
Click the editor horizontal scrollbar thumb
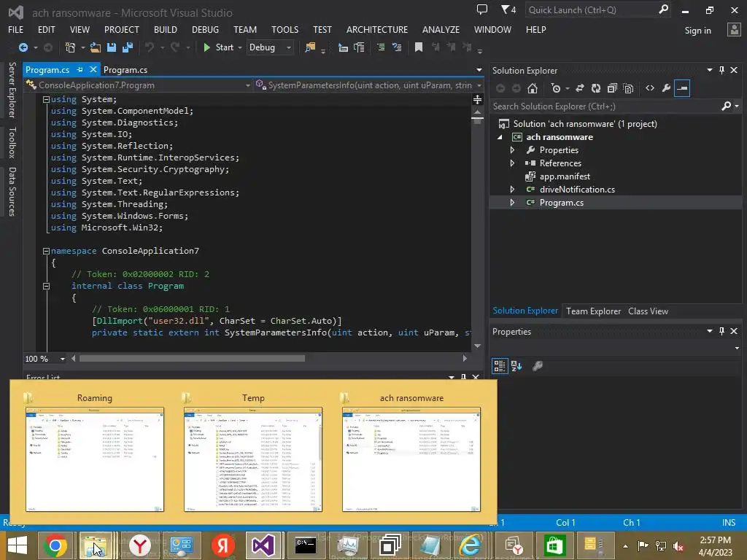point(192,358)
